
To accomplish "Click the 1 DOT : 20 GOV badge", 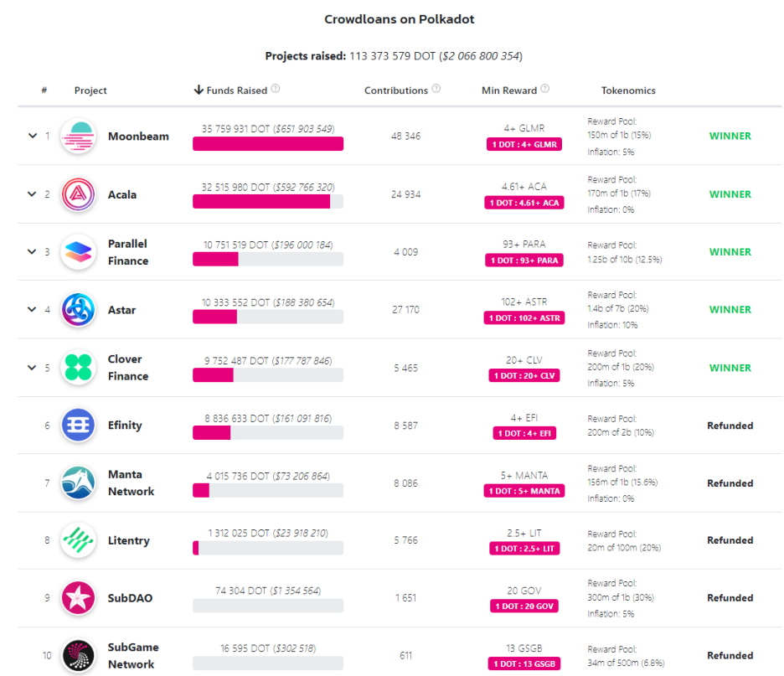I will click(x=524, y=606).
